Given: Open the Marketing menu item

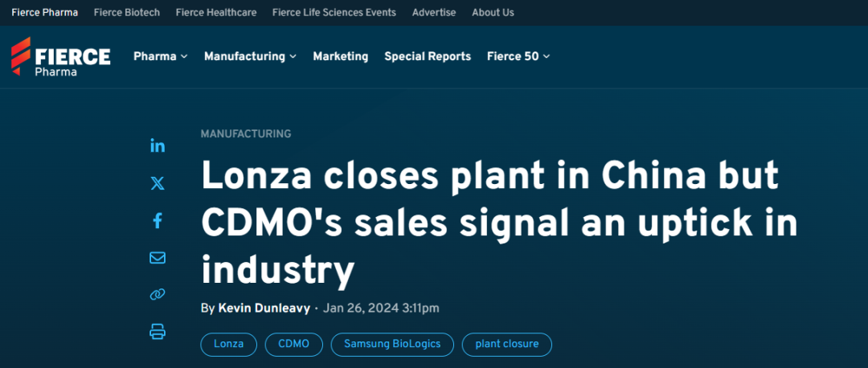Looking at the screenshot, I should coord(341,56).
